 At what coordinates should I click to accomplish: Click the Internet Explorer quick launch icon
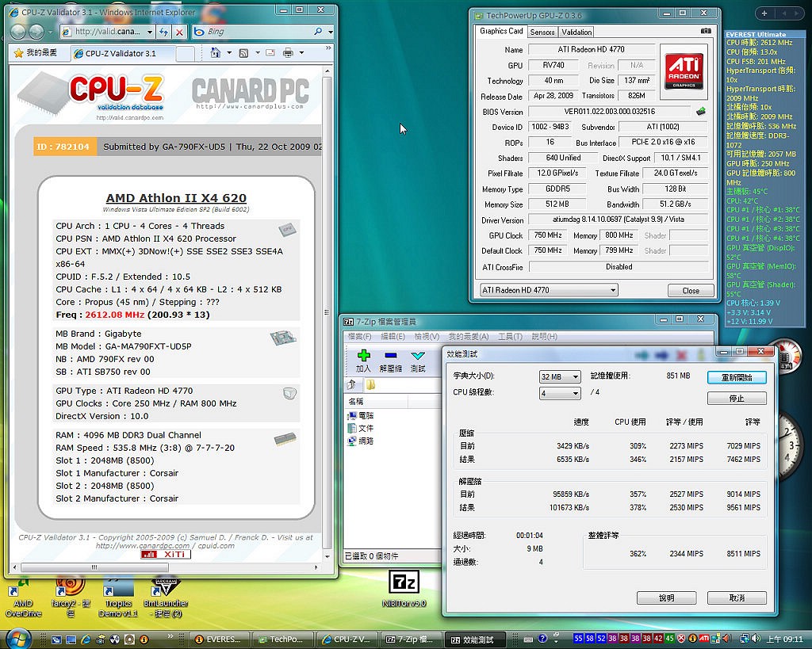86,639
